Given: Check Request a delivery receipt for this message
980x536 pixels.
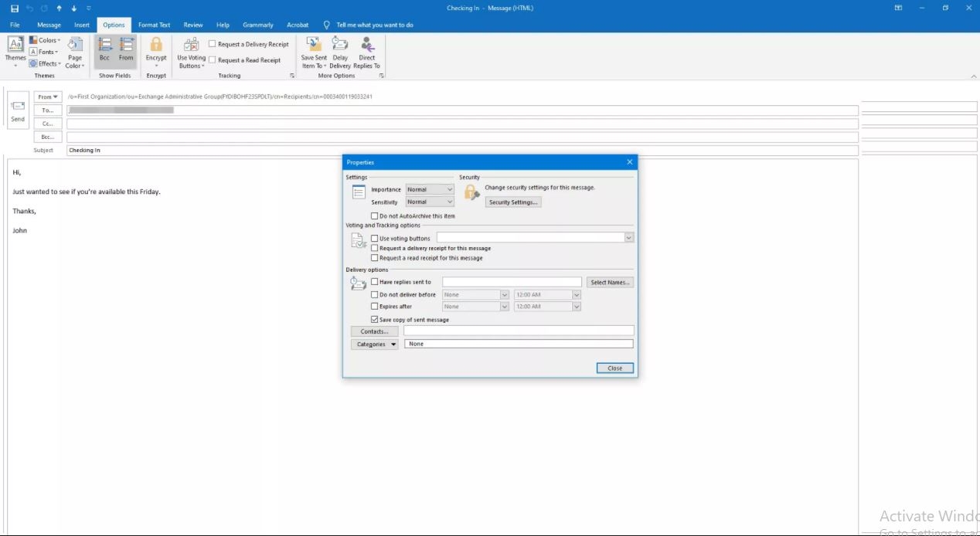Looking at the screenshot, I should [x=375, y=248].
